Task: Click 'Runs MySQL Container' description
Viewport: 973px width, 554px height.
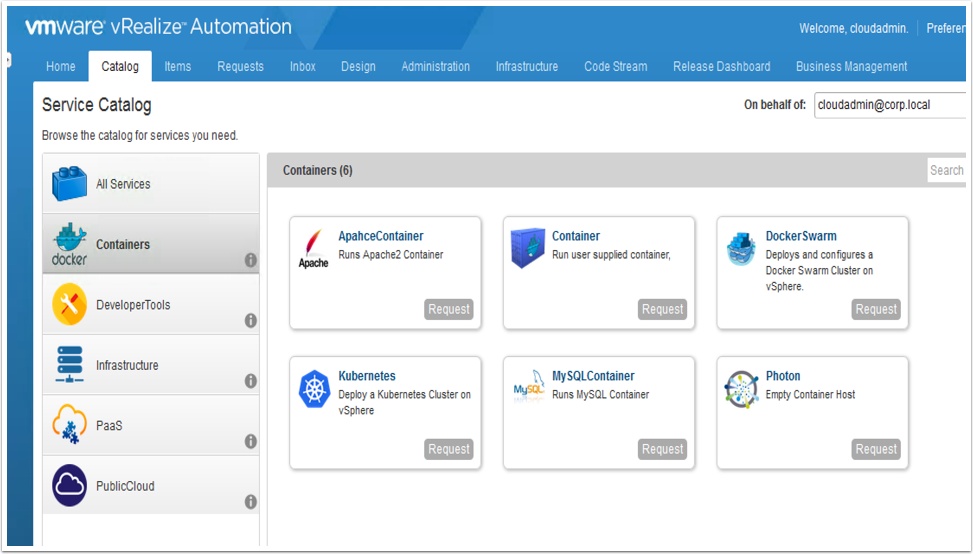Action: (601, 395)
